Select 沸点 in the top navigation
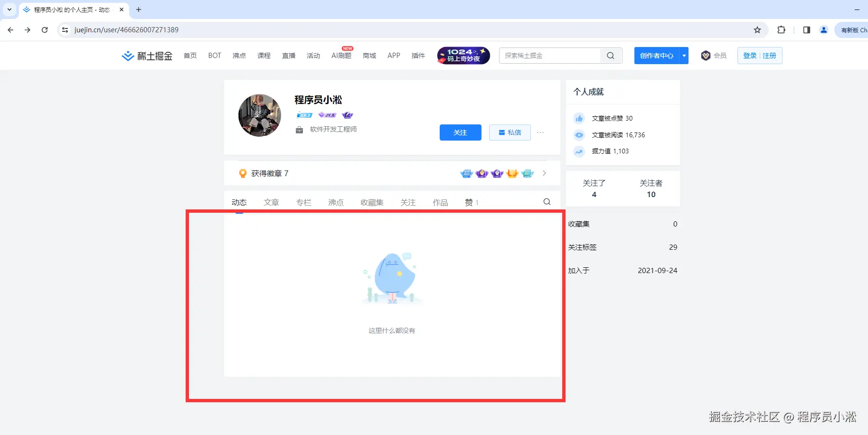Image resolution: width=868 pixels, height=435 pixels. tap(239, 56)
